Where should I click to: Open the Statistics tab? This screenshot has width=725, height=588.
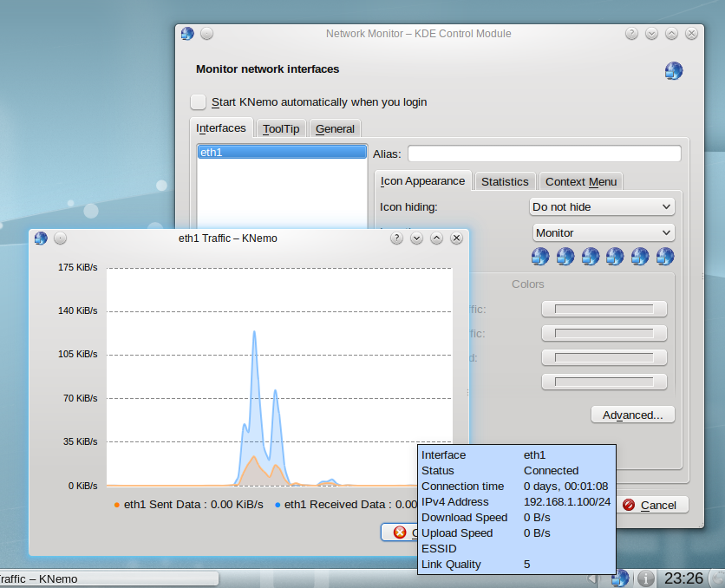(505, 181)
